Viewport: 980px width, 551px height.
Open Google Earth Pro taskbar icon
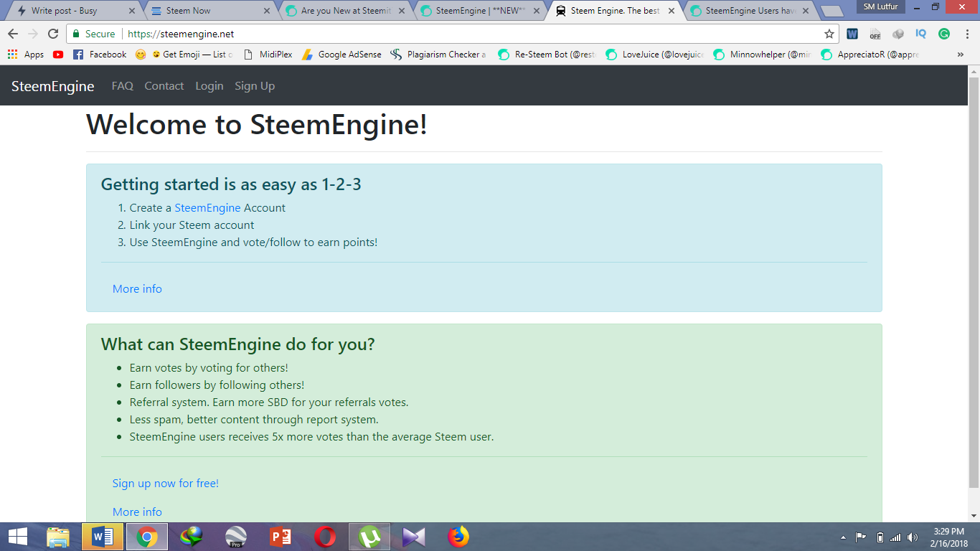[x=236, y=537]
